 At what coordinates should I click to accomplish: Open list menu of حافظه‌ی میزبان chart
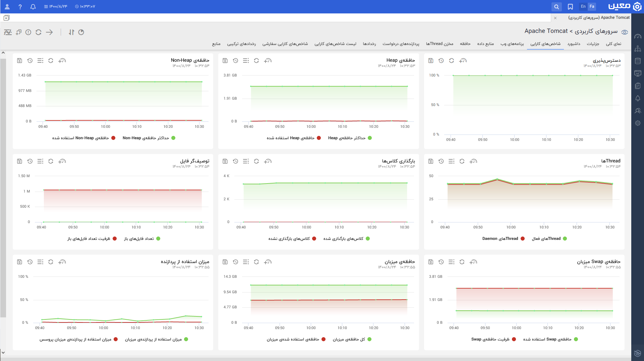[246, 262]
